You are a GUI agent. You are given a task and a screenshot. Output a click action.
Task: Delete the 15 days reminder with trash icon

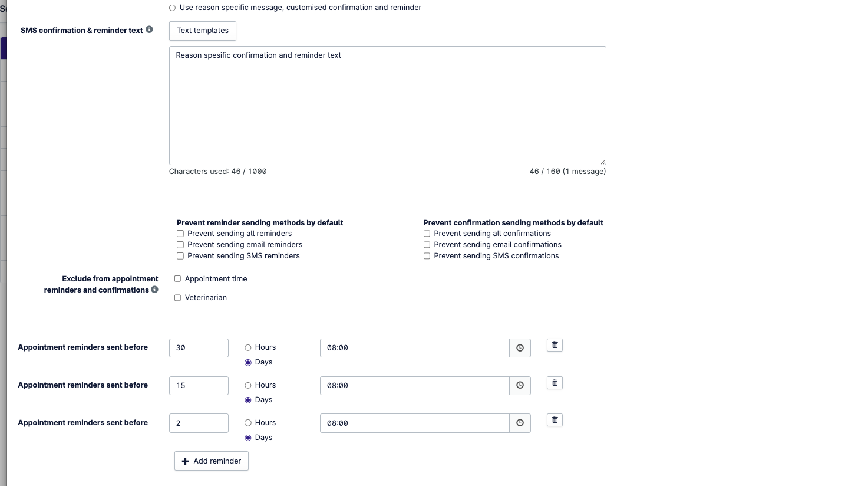(x=555, y=383)
